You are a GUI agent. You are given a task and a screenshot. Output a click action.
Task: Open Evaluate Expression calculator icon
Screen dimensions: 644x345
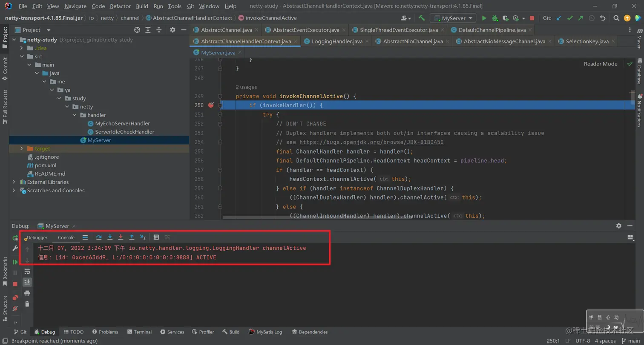point(156,237)
